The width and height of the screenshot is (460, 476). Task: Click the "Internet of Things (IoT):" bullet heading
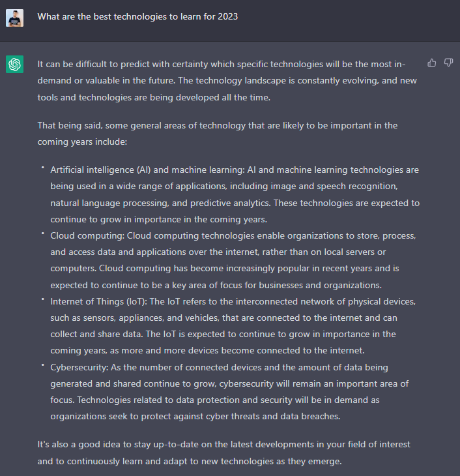(x=98, y=302)
